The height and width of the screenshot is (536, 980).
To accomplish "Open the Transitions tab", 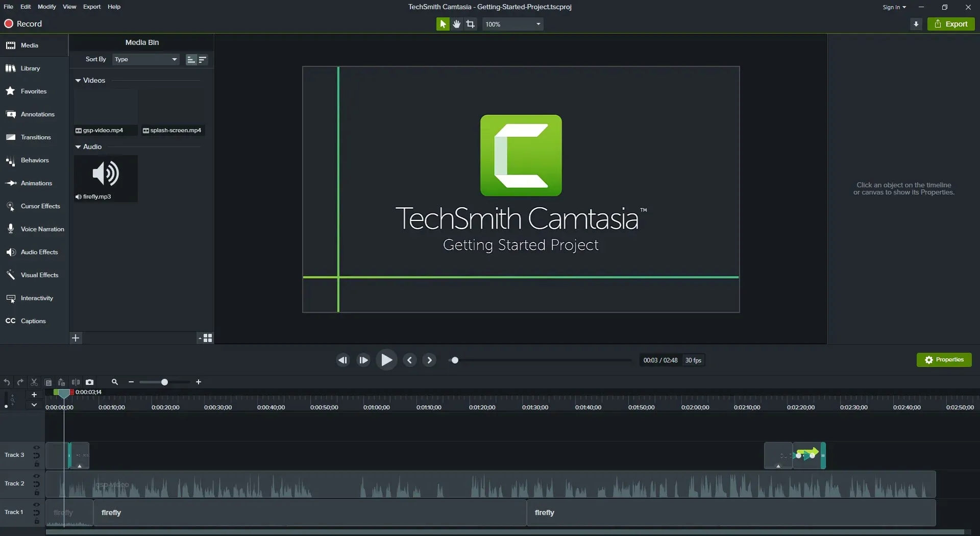I will [x=34, y=137].
